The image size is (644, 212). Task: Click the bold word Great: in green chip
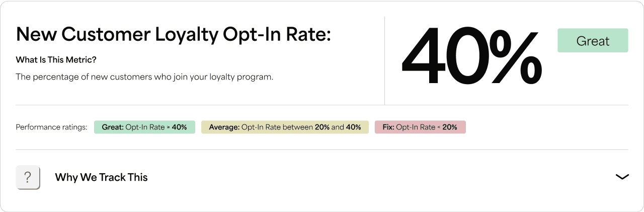click(x=113, y=127)
